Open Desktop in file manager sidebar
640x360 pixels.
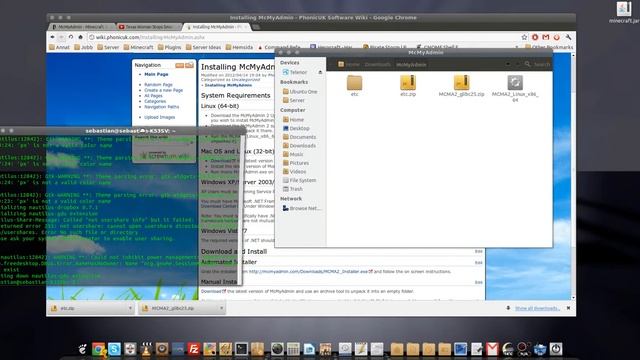pos(296,129)
